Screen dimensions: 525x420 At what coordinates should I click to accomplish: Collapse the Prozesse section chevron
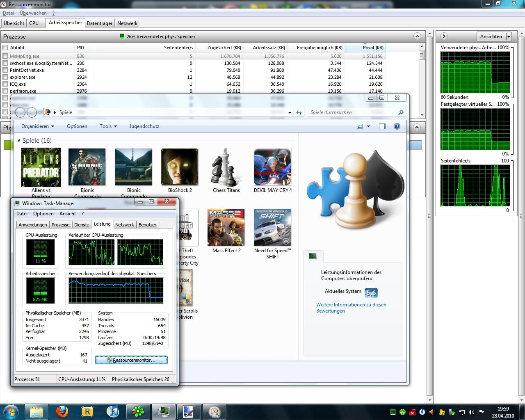[x=417, y=36]
